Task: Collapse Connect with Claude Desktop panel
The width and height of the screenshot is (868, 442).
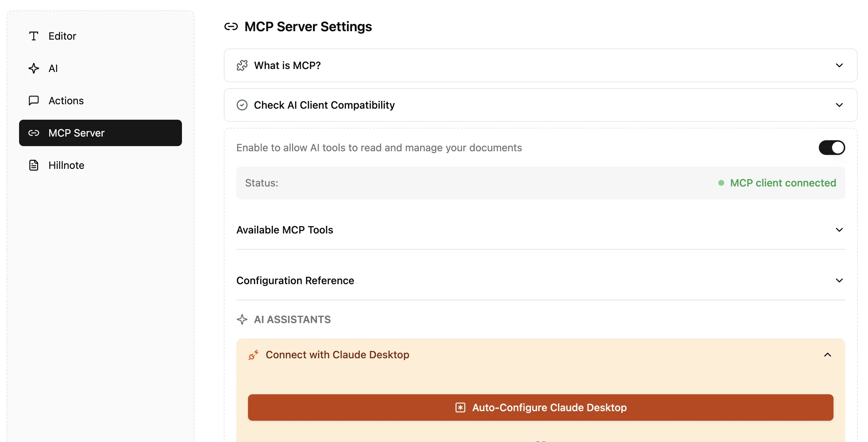Action: pyautogui.click(x=827, y=355)
